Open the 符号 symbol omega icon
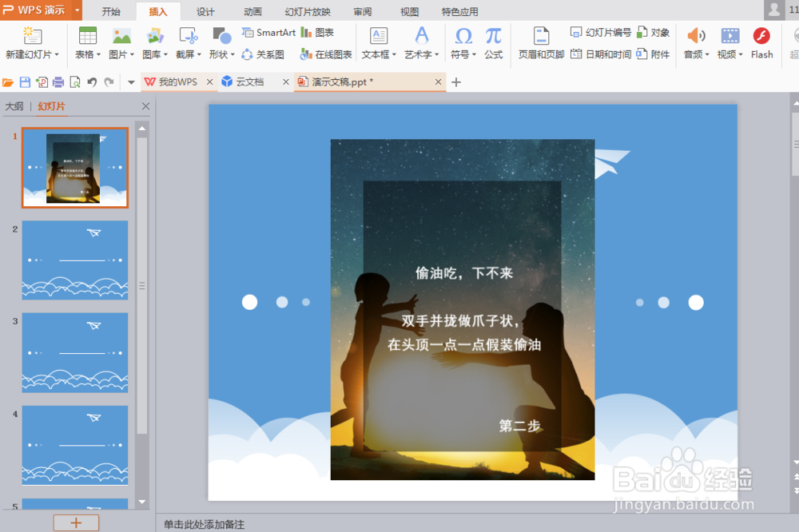Screen dimensions: 799x532 click(x=463, y=36)
